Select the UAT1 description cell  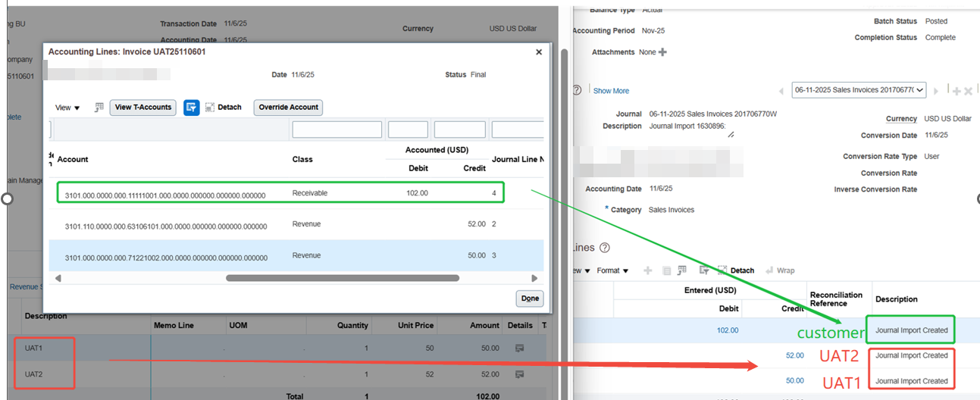pos(34,348)
